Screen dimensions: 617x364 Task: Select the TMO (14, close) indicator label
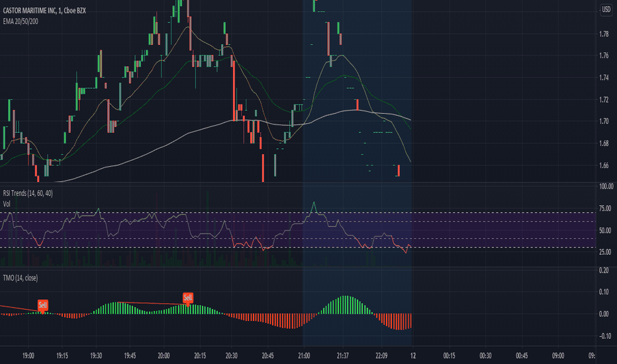(21, 278)
